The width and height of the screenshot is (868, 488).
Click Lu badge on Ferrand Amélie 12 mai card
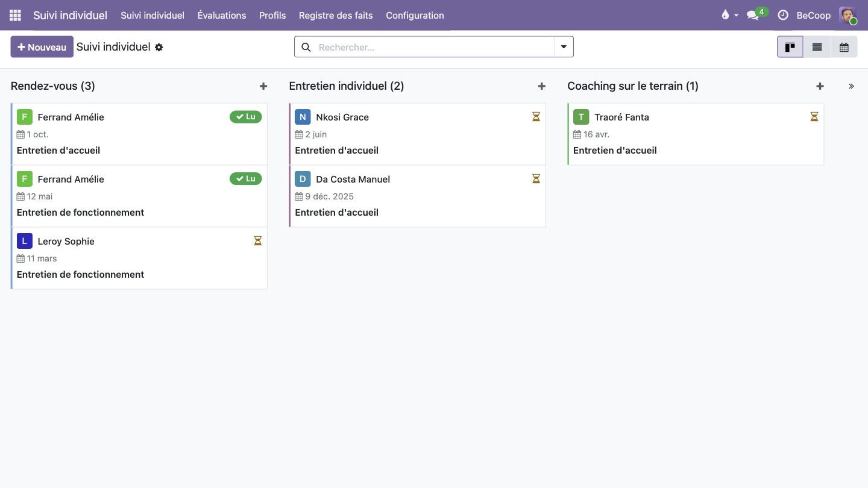click(246, 179)
